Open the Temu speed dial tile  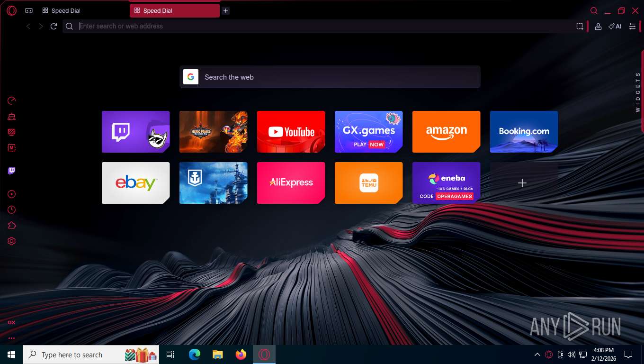coord(368,183)
